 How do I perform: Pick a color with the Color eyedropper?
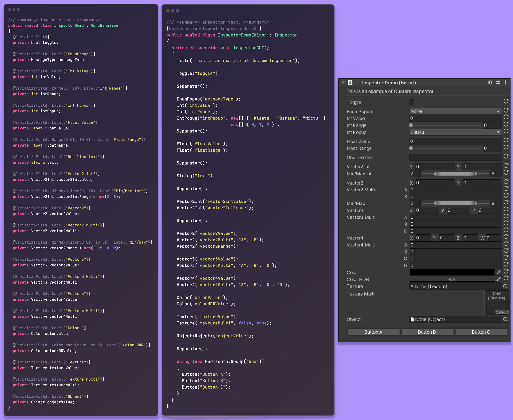pyautogui.click(x=498, y=272)
